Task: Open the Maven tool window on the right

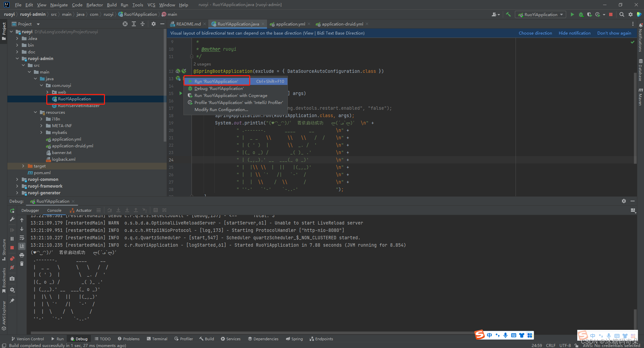Action: [x=640, y=97]
